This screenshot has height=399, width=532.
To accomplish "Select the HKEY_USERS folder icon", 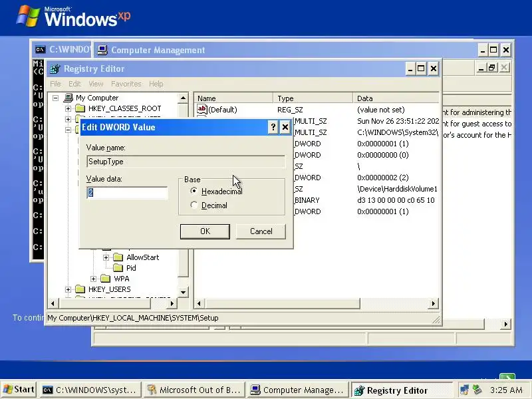I will point(80,289).
